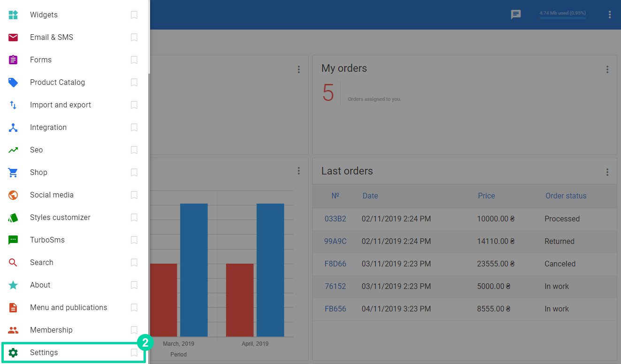The image size is (621, 364).
Task: Click the Widgets icon in sidebar
Action: click(x=13, y=15)
